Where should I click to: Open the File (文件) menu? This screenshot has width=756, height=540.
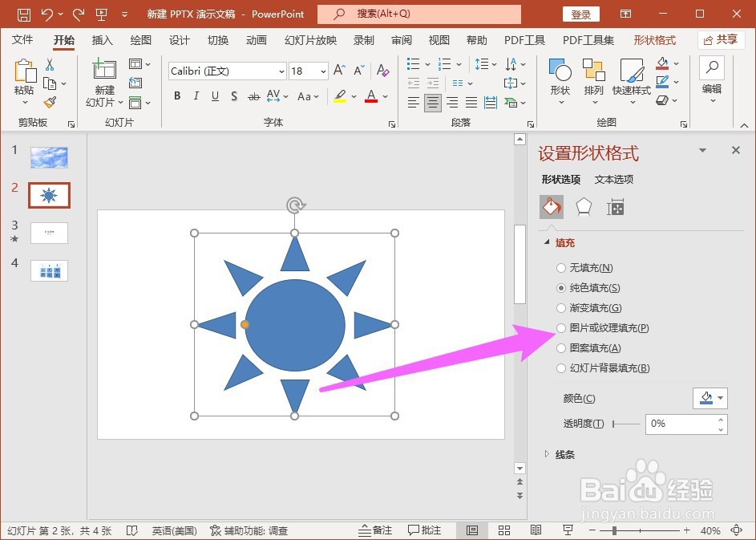(x=22, y=39)
